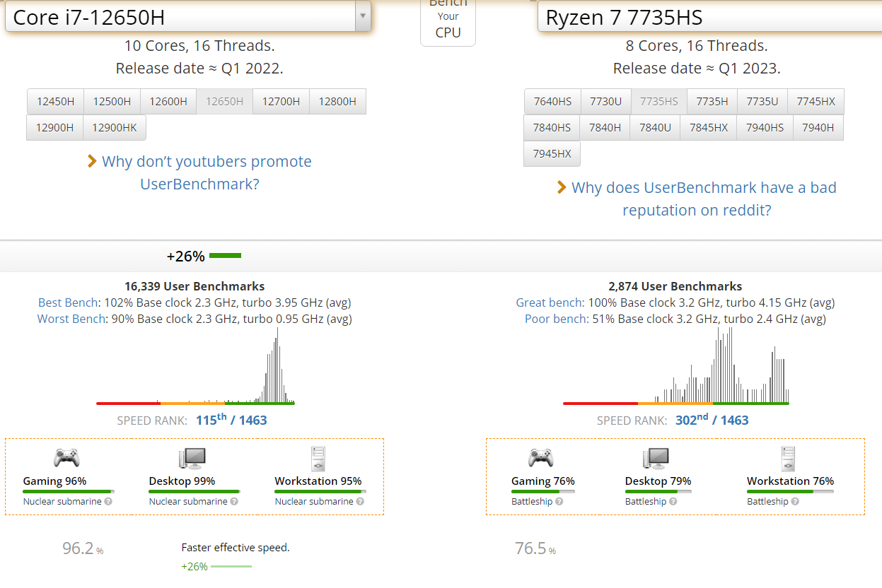This screenshot has width=882, height=588.
Task: Click the '16,339 User Benchmarks' heading
Action: 195,286
